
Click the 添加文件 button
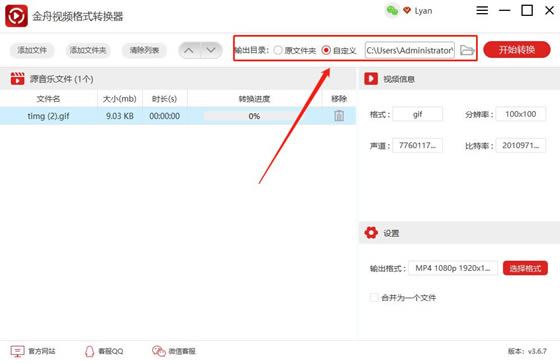32,50
